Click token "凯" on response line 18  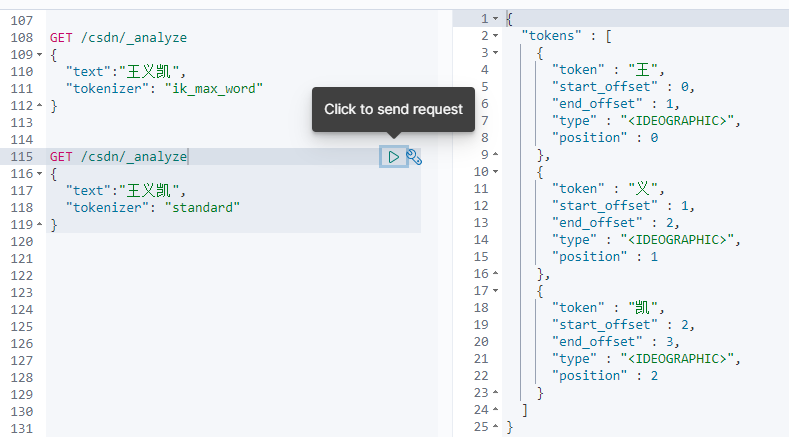643,307
